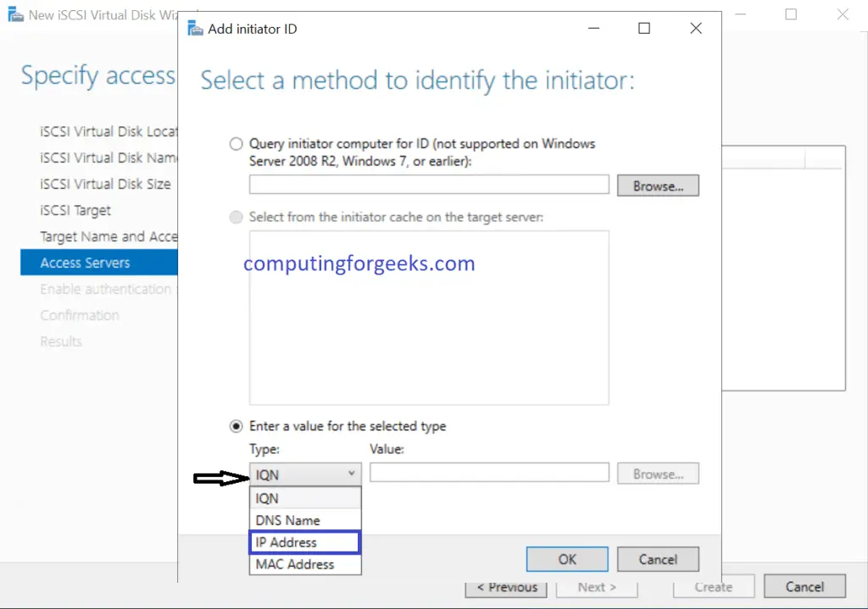This screenshot has height=609, width=868.
Task: Choose IP Address from the type list
Action: pos(305,543)
